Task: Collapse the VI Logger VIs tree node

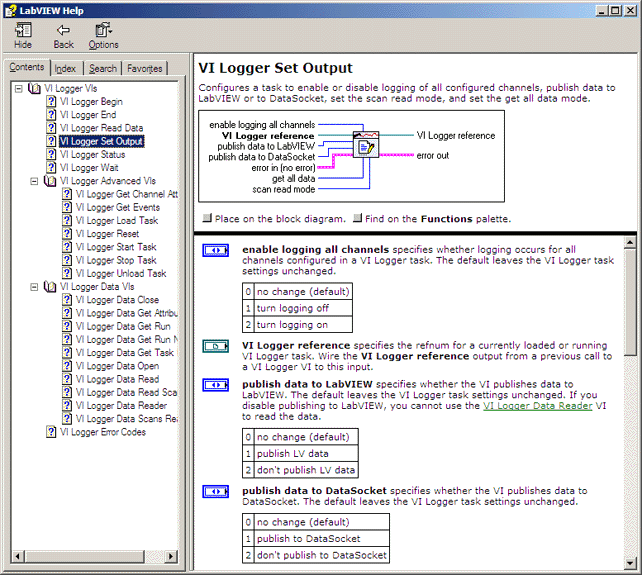Action: point(18,88)
